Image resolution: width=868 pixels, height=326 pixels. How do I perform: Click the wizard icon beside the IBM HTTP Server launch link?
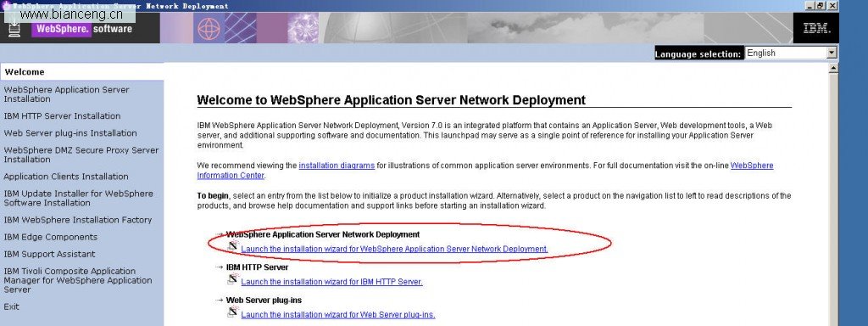232,278
